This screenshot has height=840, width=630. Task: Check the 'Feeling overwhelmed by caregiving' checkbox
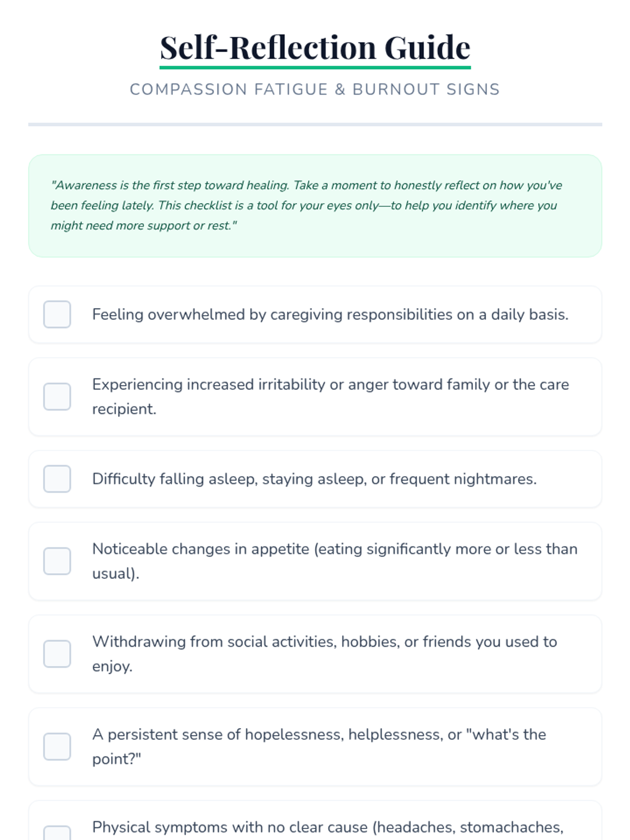click(x=57, y=314)
